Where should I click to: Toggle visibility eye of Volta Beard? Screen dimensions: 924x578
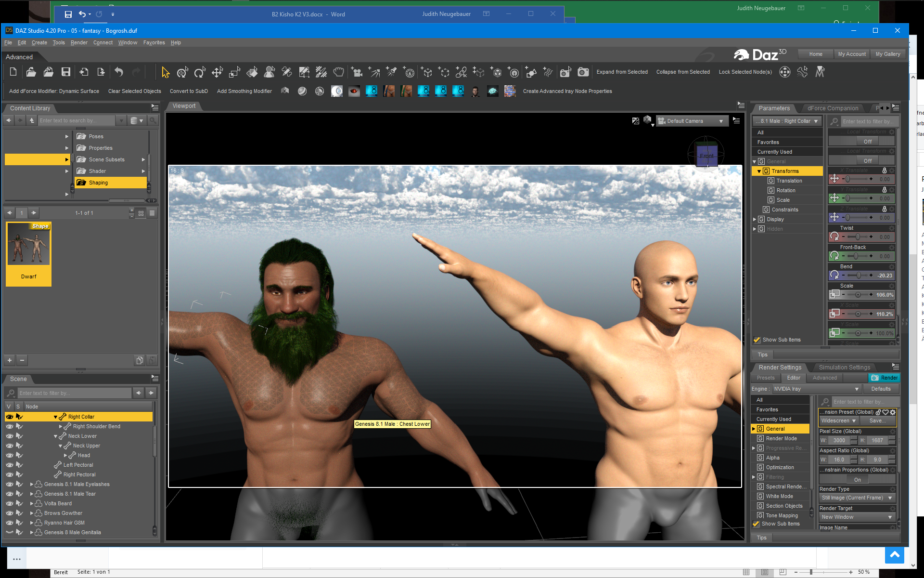tap(9, 503)
